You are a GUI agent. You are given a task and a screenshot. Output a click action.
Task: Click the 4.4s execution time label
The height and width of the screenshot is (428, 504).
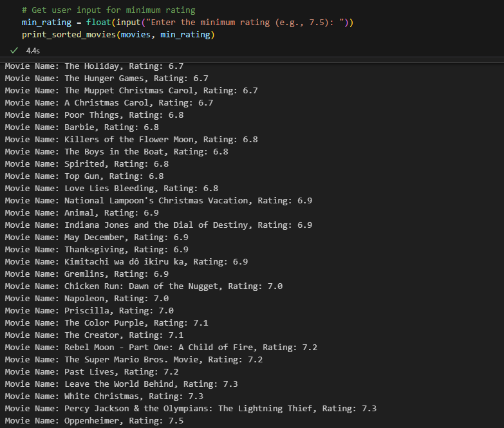33,51
